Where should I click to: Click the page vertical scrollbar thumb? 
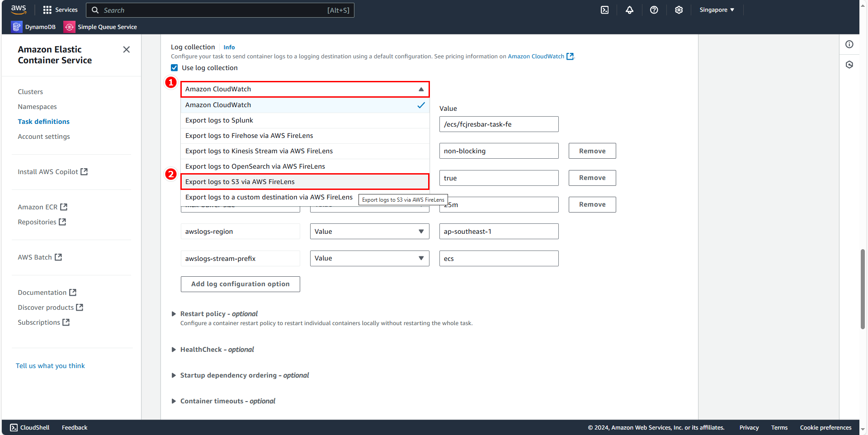click(x=863, y=288)
